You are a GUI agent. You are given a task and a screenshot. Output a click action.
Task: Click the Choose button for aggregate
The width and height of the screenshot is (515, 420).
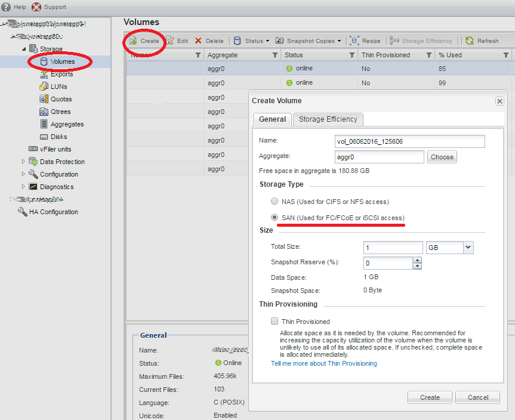442,157
